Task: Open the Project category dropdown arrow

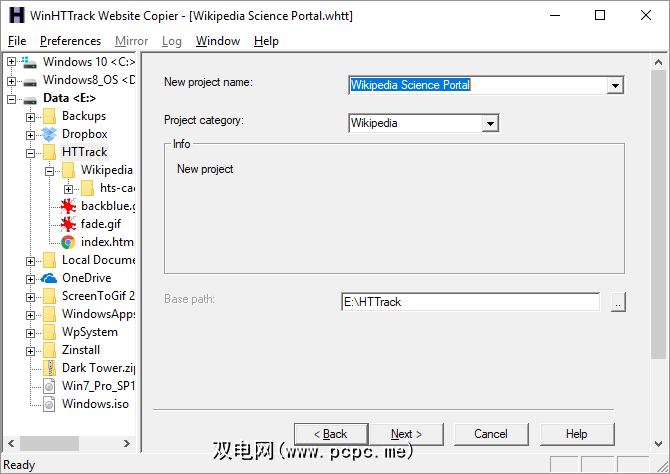Action: [x=490, y=124]
